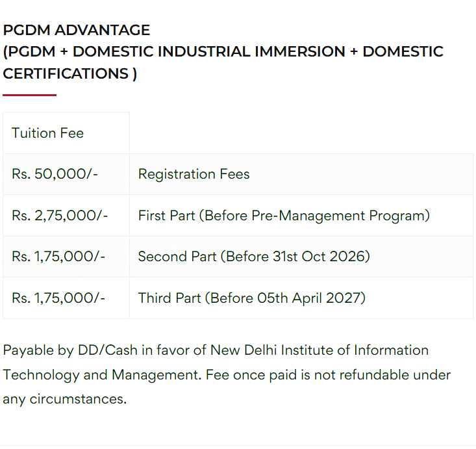476x449 pixels.
Task: Click the red underline below the heading
Action: (x=29, y=95)
